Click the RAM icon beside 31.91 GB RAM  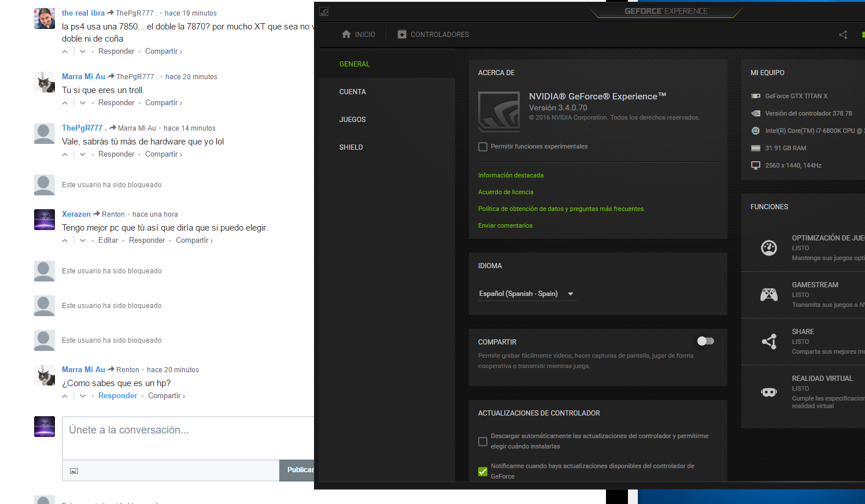point(756,148)
